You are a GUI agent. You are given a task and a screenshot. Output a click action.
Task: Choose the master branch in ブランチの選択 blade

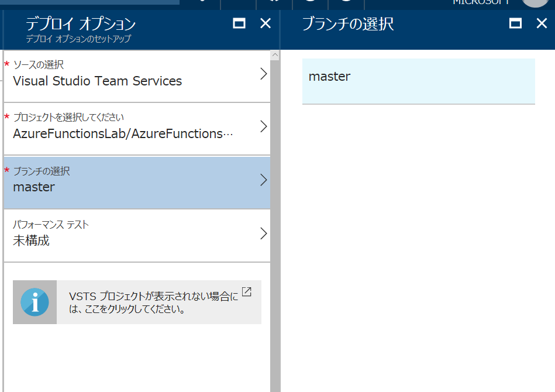[418, 81]
